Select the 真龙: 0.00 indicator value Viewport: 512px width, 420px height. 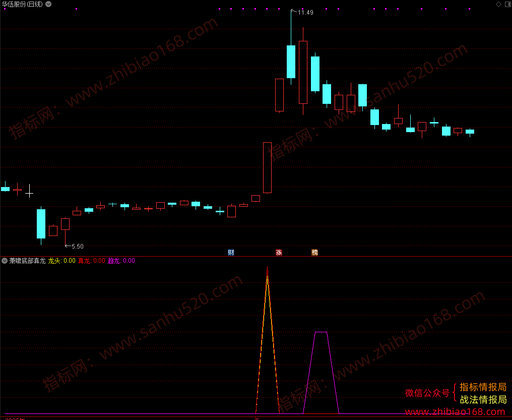pyautogui.click(x=91, y=261)
